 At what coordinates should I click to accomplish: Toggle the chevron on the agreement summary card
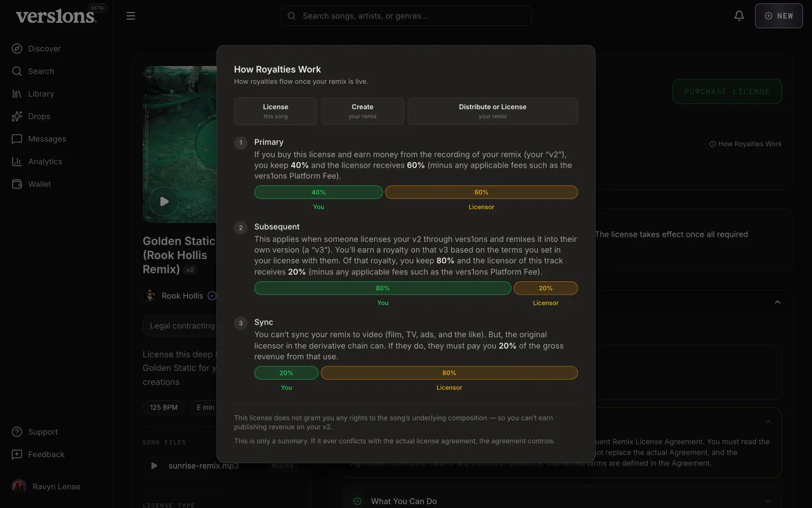[768, 422]
